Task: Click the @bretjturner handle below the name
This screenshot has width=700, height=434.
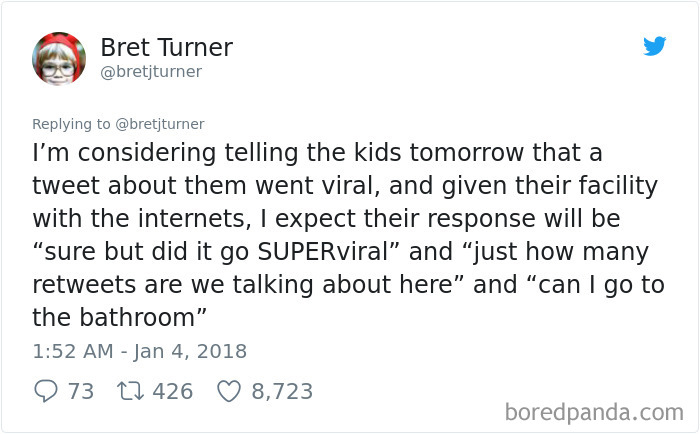Action: coord(151,72)
